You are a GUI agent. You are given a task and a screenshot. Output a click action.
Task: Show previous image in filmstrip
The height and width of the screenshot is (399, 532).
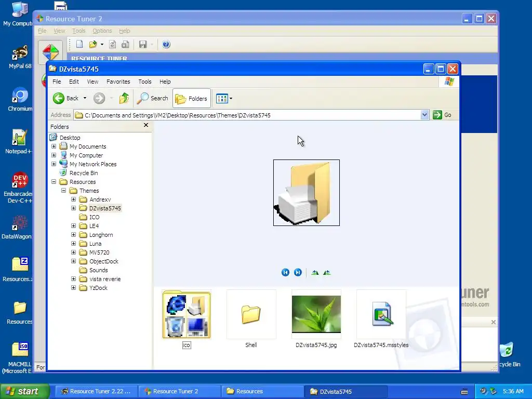[x=285, y=272]
